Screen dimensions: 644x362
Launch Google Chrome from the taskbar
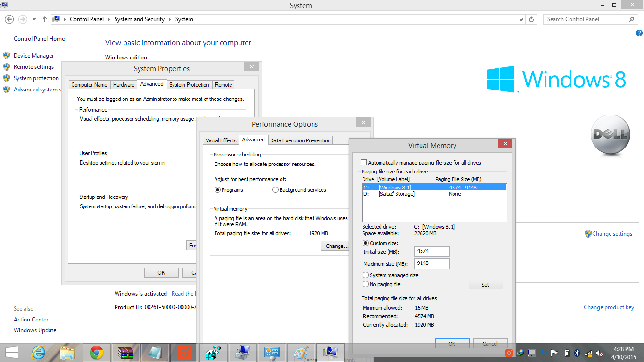97,353
